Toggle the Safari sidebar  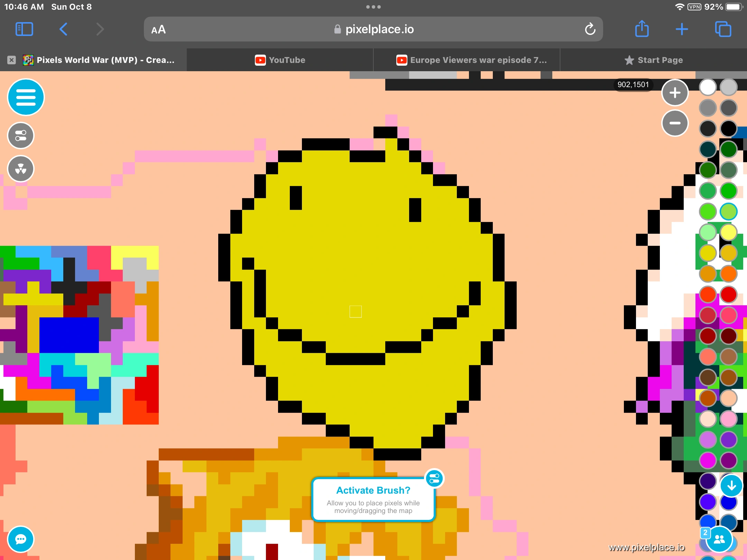pos(24,29)
